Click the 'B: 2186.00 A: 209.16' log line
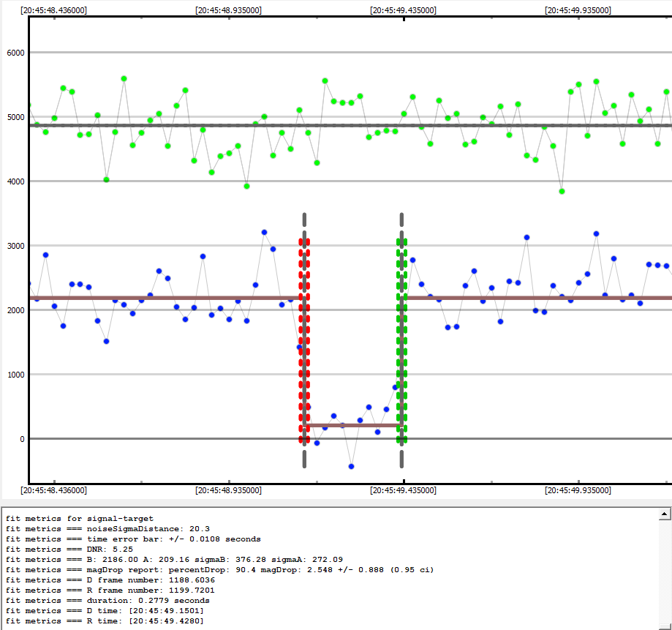Screen dimensions: 672x630 pos(174,560)
